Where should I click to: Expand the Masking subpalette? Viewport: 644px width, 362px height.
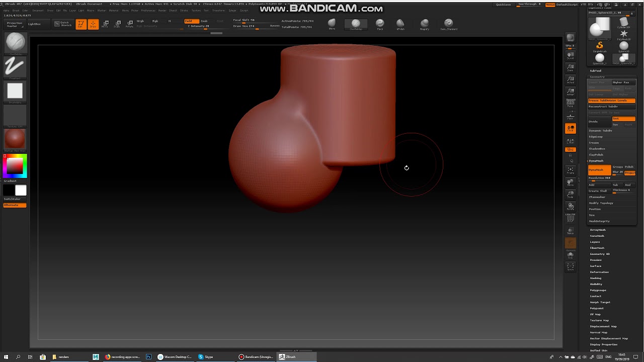click(596, 278)
